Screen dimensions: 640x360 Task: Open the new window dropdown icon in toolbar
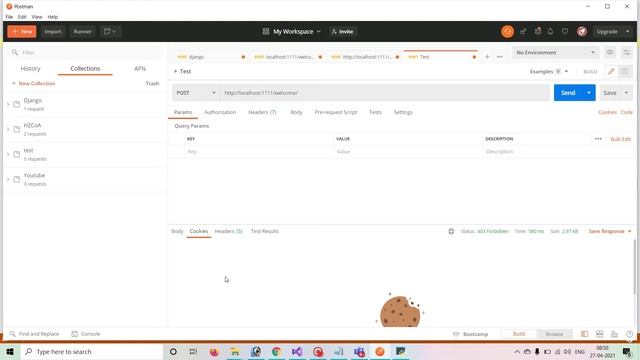pos(110,31)
